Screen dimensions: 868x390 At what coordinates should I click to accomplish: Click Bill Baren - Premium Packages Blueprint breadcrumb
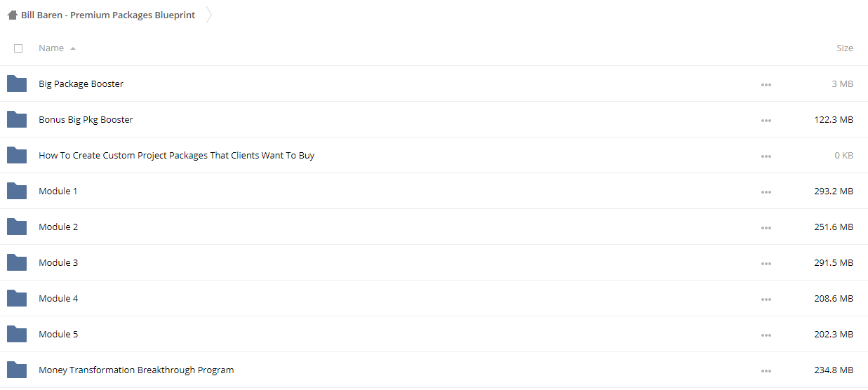(x=108, y=15)
